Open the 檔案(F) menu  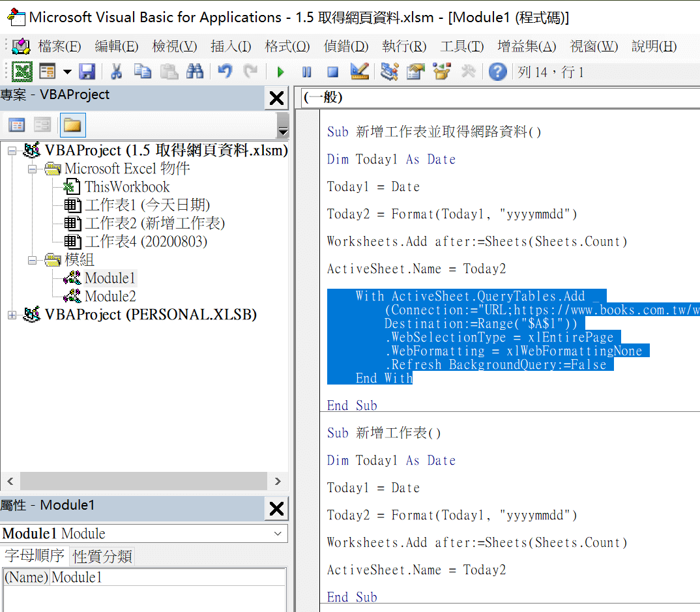pos(59,46)
